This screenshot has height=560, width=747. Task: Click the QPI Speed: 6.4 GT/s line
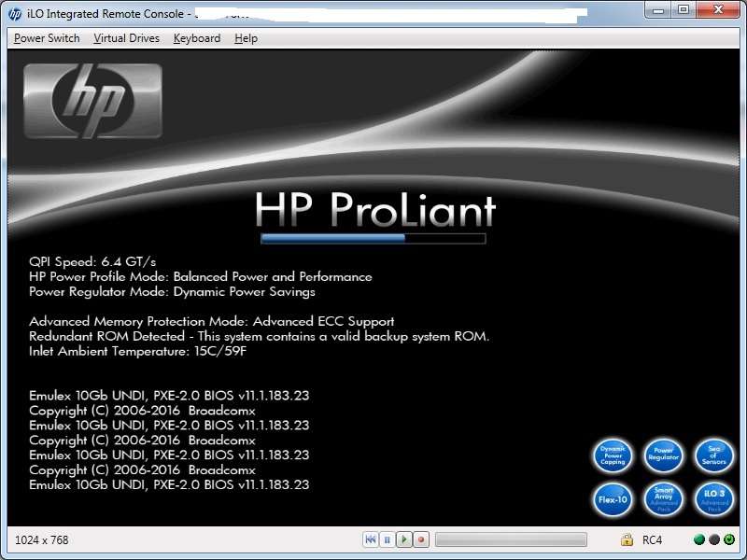[x=92, y=261]
